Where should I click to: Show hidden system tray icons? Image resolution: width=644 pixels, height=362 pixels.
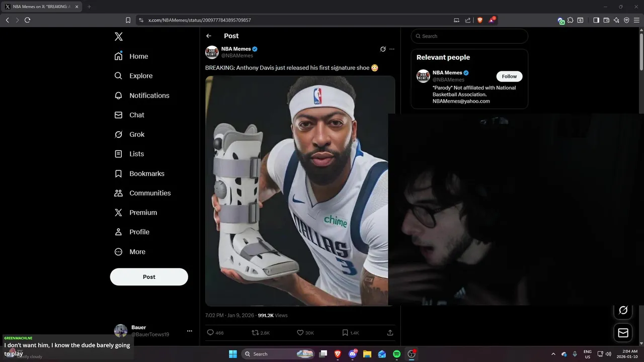[553, 354]
